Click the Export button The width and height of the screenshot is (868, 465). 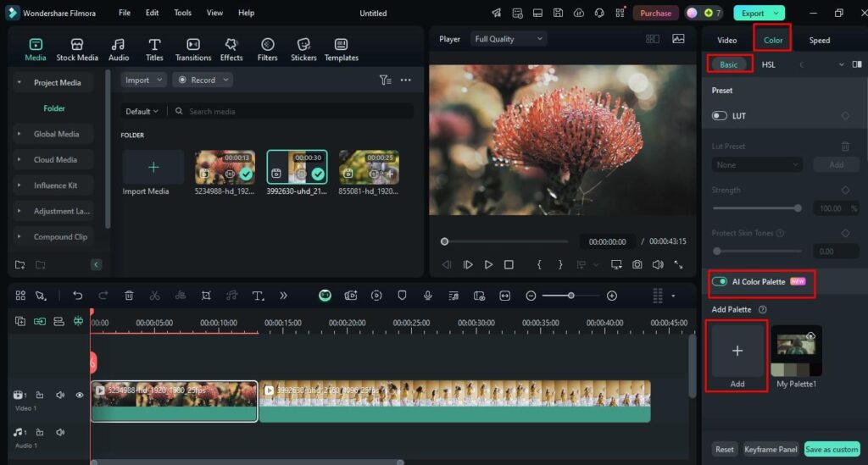(753, 13)
